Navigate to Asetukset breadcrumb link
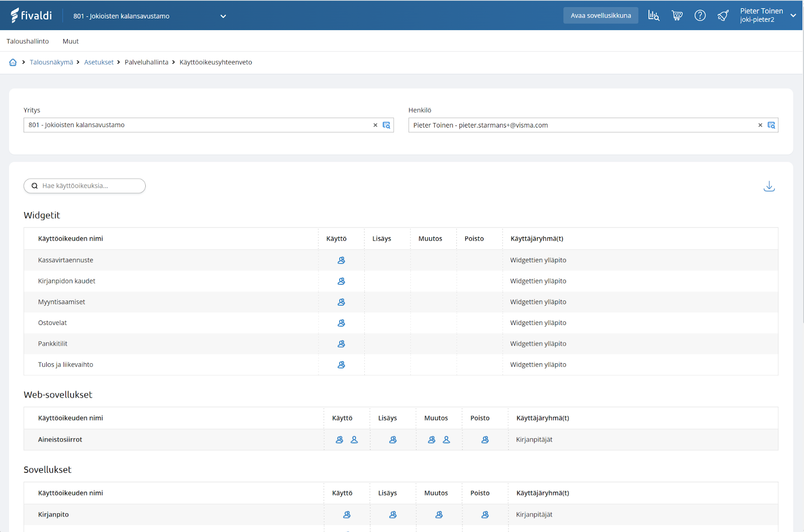 point(99,62)
